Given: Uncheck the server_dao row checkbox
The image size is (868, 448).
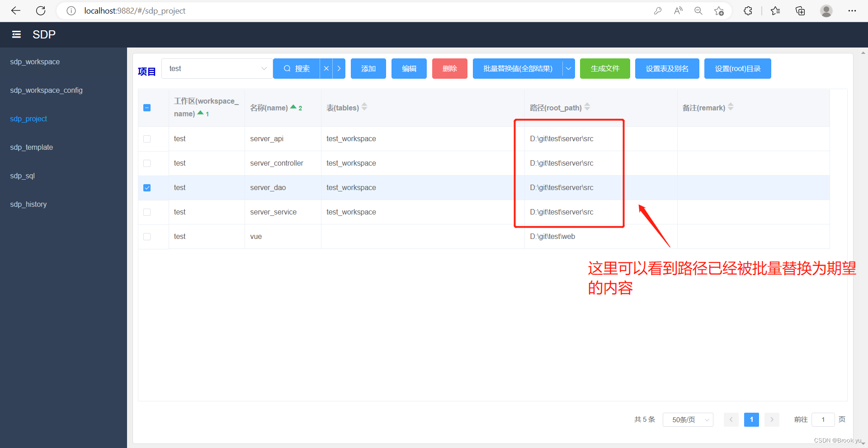Looking at the screenshot, I should [x=147, y=188].
